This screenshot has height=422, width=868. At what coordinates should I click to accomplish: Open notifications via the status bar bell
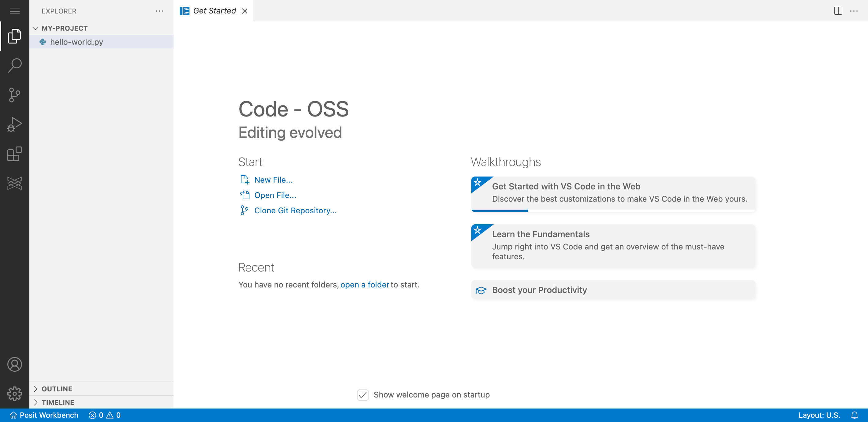coord(855,415)
